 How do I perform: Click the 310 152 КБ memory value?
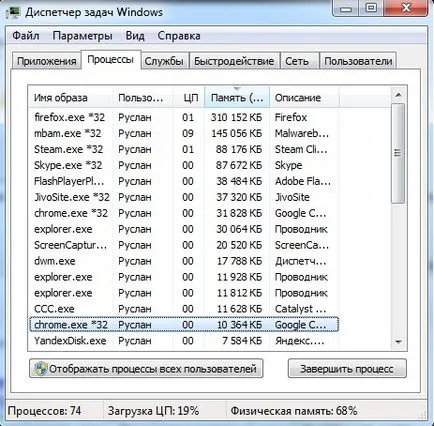tap(236, 117)
